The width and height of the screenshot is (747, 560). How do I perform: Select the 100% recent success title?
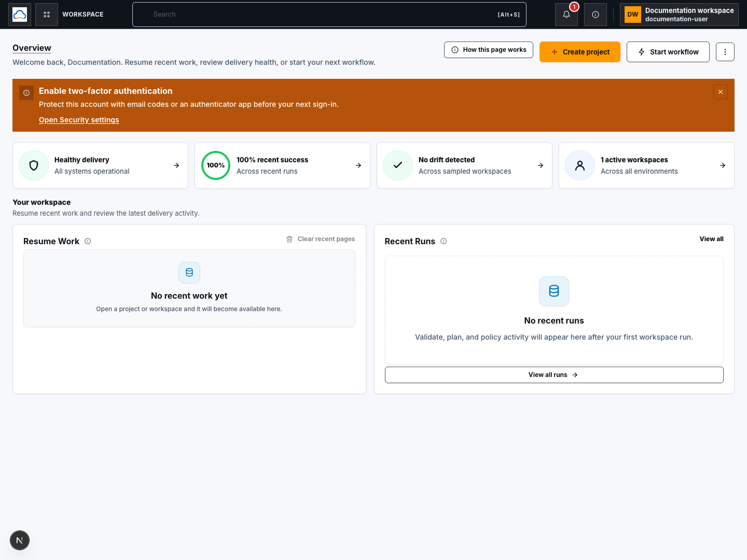pyautogui.click(x=272, y=160)
